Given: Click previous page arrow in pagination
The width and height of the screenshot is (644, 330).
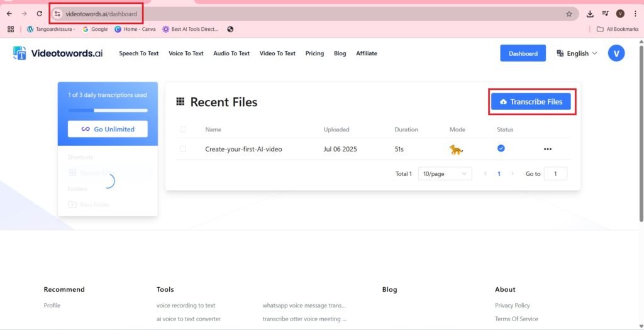Looking at the screenshot, I should pyautogui.click(x=486, y=173).
